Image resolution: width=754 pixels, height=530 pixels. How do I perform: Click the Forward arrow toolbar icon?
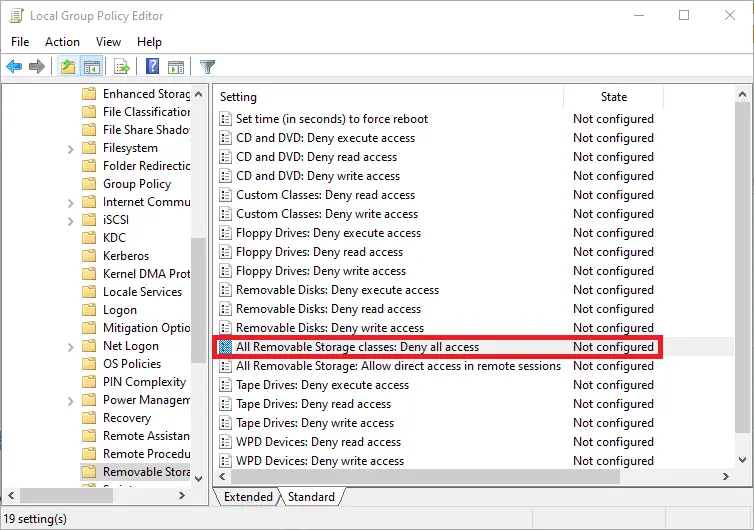click(37, 66)
